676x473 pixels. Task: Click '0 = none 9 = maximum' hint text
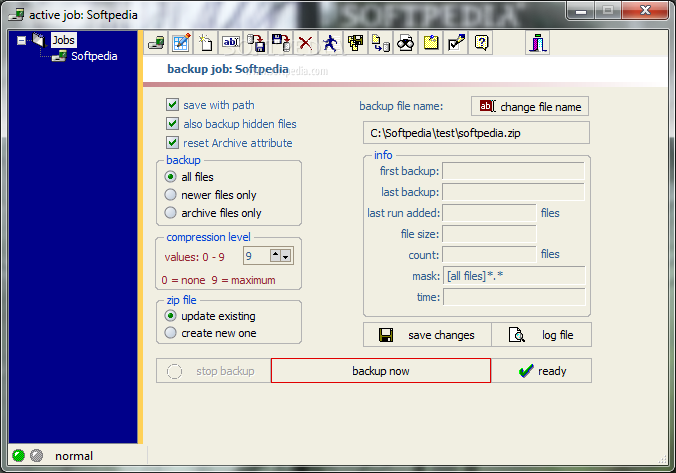click(x=218, y=280)
